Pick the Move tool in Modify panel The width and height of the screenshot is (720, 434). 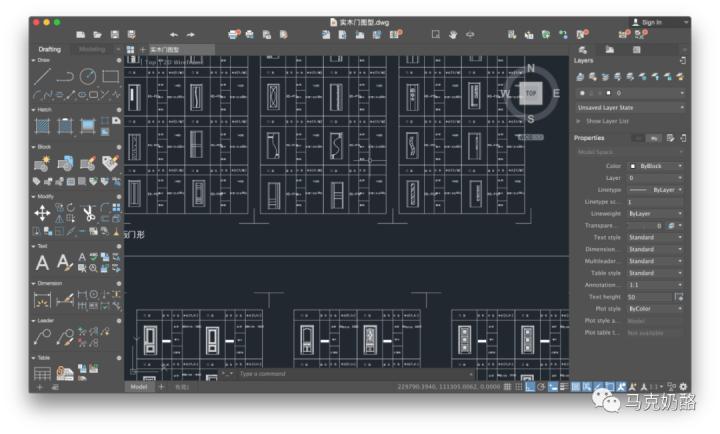tap(42, 213)
